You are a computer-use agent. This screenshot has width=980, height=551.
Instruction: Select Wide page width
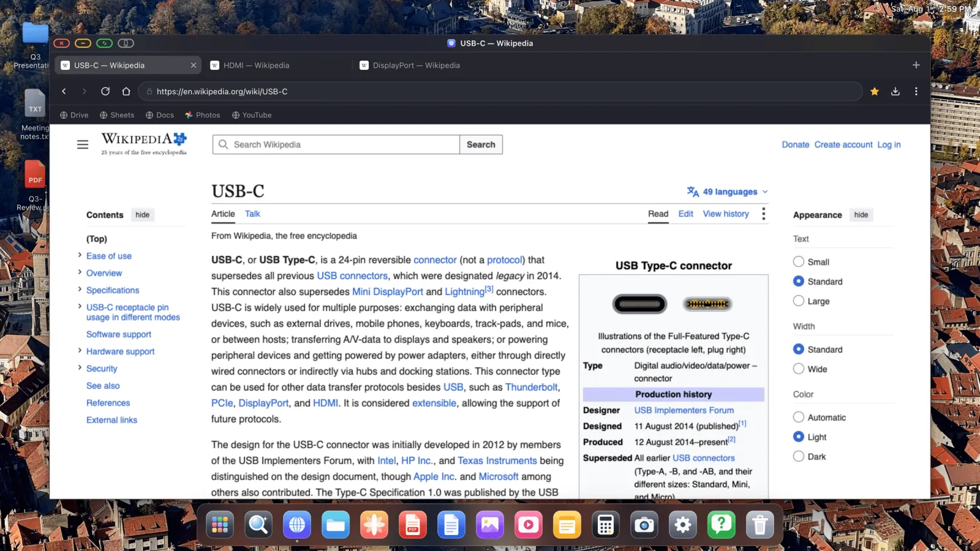(799, 369)
